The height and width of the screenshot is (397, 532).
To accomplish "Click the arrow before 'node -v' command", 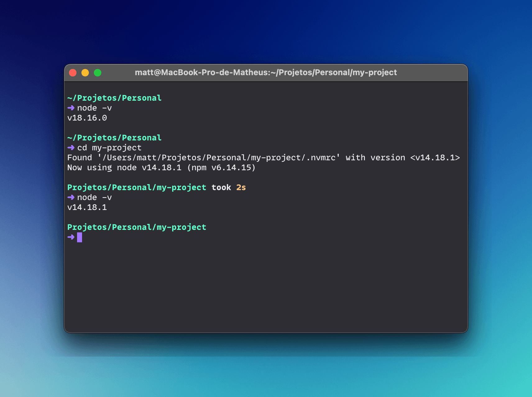I will coord(71,108).
